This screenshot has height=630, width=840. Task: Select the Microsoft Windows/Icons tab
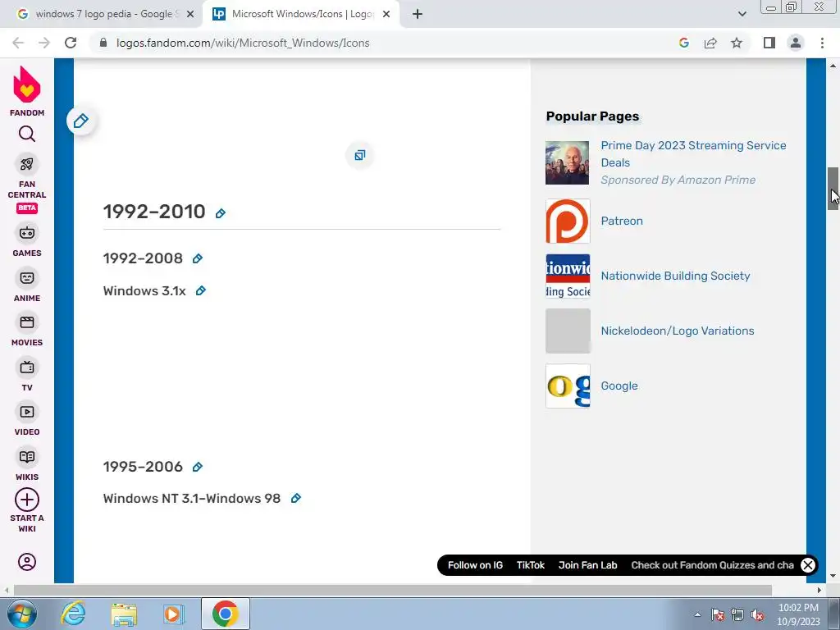point(301,14)
